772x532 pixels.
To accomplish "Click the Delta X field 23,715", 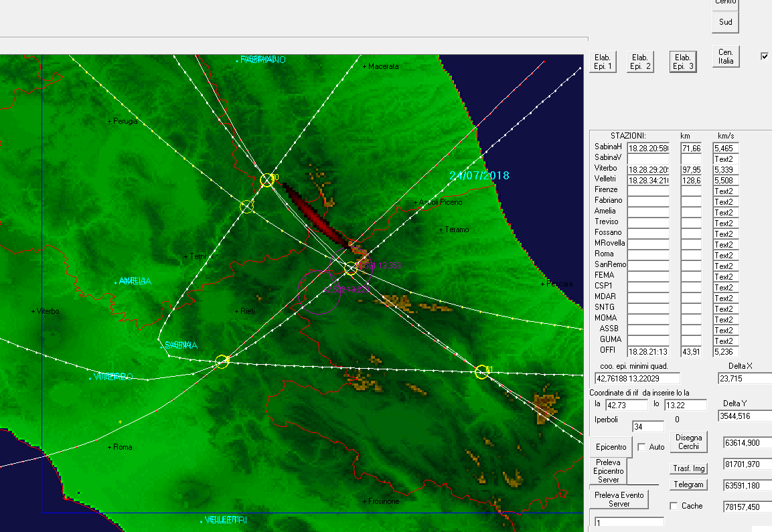I will 745,379.
